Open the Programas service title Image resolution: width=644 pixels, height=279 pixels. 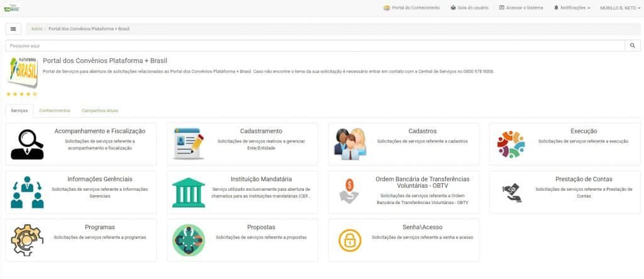pyautogui.click(x=100, y=227)
